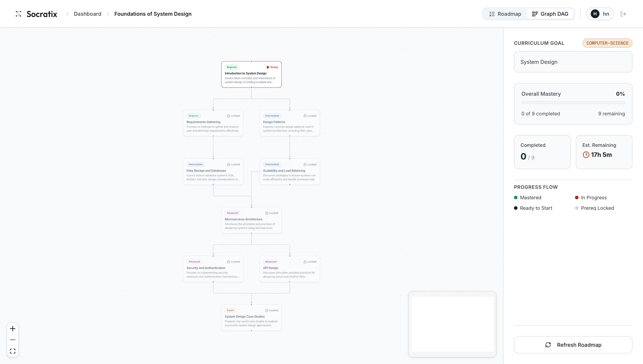Click the Refresh Roadmap button
Viewport: 643px width, 364px height.
click(573, 345)
